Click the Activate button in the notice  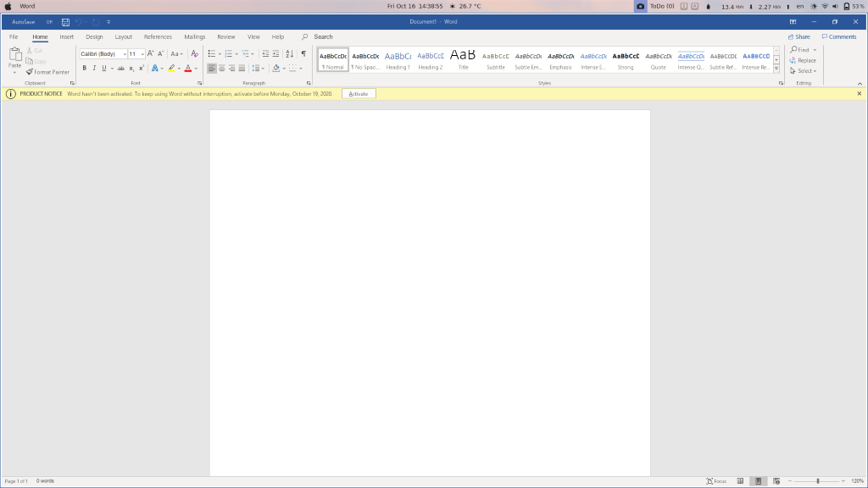359,93
